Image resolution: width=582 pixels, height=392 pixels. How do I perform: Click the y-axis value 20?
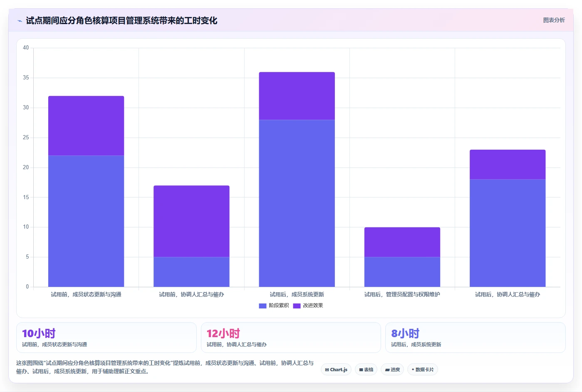point(26,168)
